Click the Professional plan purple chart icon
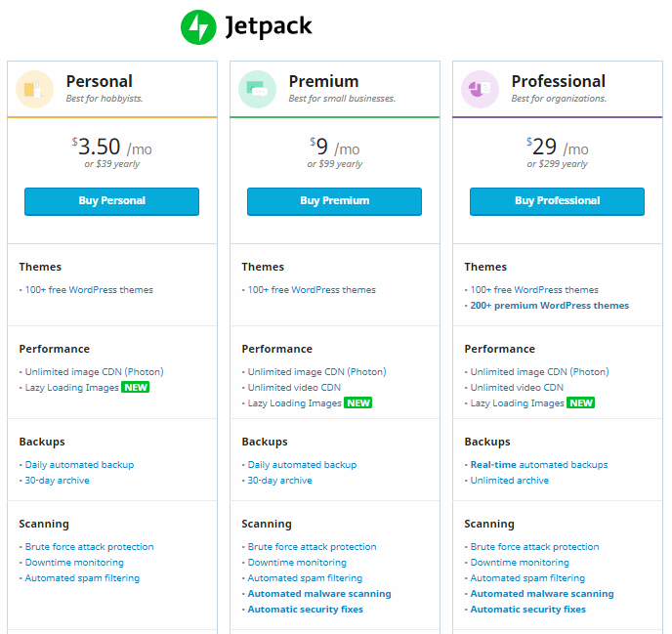The height and width of the screenshot is (634, 672). click(x=480, y=89)
